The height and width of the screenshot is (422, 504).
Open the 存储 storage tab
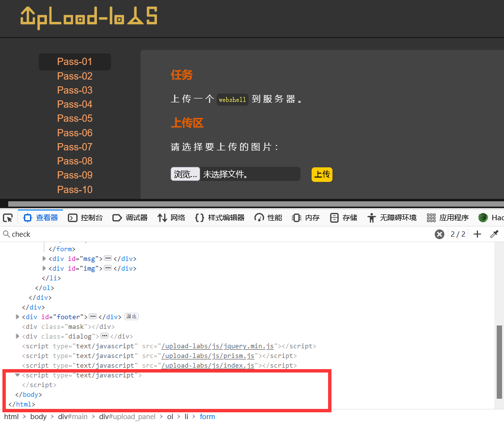tap(344, 218)
